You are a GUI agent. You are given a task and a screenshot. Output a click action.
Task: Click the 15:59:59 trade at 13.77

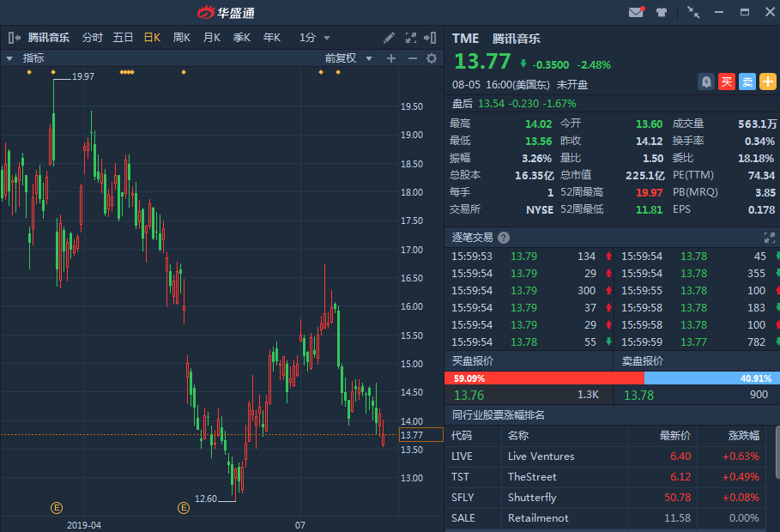click(693, 342)
